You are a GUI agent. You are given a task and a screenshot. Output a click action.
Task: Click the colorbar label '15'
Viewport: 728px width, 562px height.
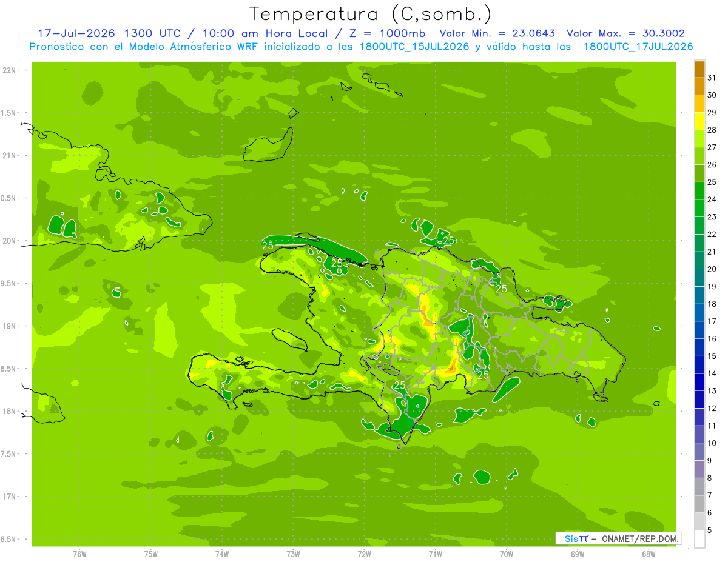712,356
